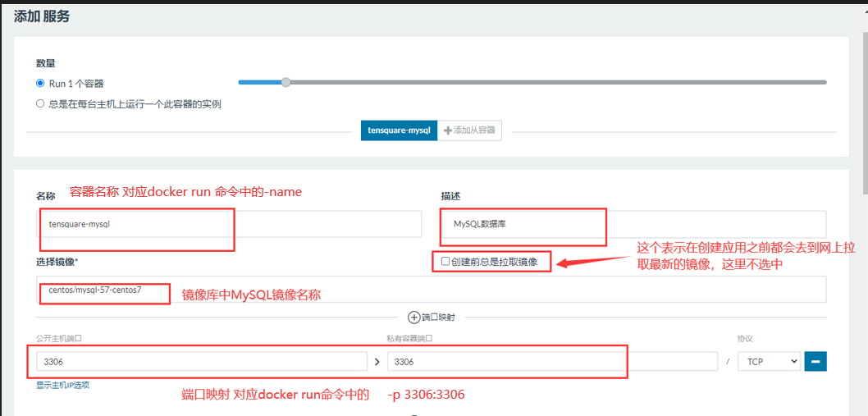
Task: Click the plus icon next to 端口映射
Action: [x=414, y=318]
